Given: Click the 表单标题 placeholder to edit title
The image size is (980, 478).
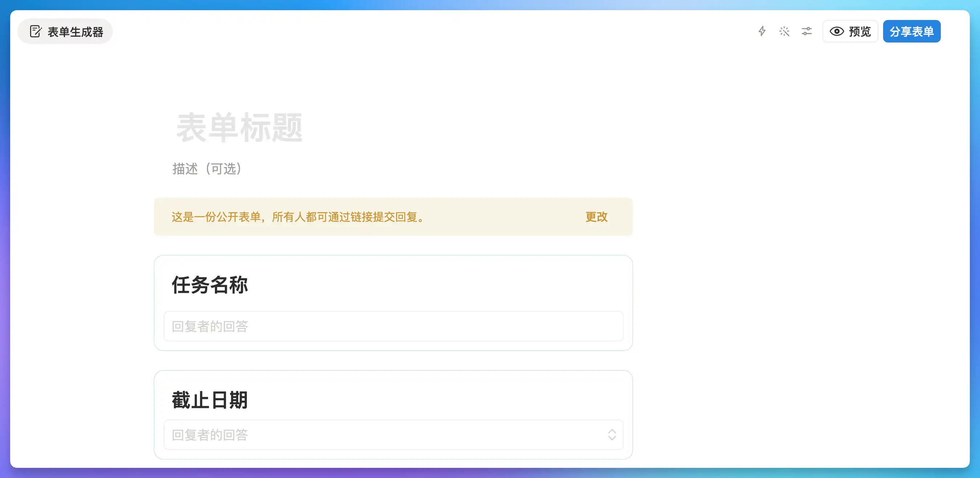Looking at the screenshot, I should [240, 128].
